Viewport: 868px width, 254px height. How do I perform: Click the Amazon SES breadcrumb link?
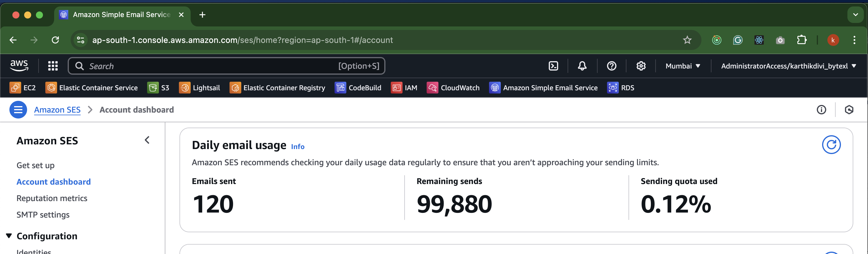57,110
